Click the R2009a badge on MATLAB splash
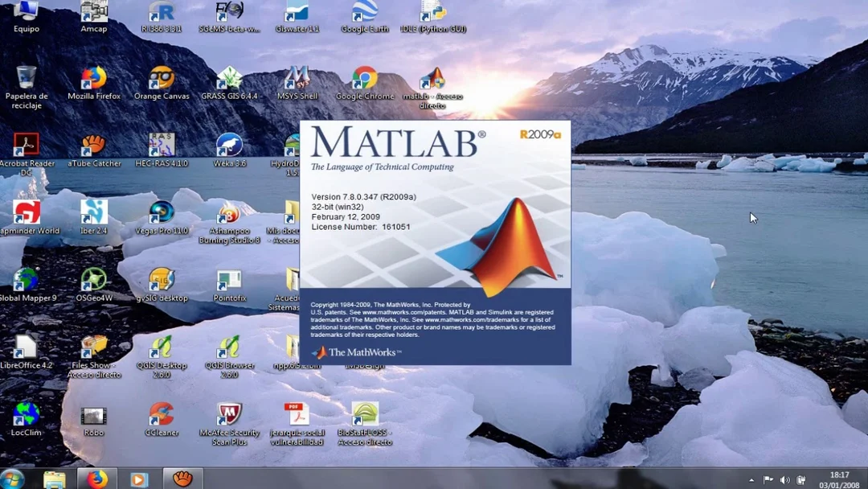Image resolution: width=868 pixels, height=489 pixels. tap(540, 134)
